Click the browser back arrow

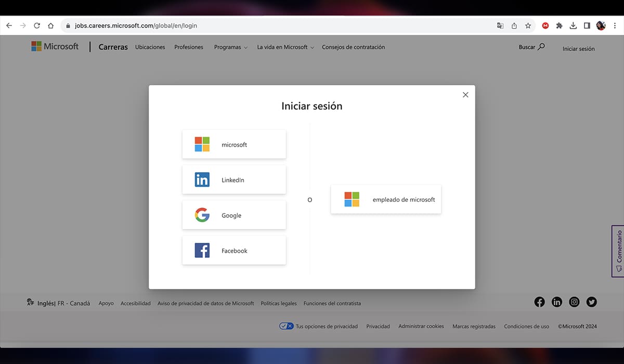9,25
